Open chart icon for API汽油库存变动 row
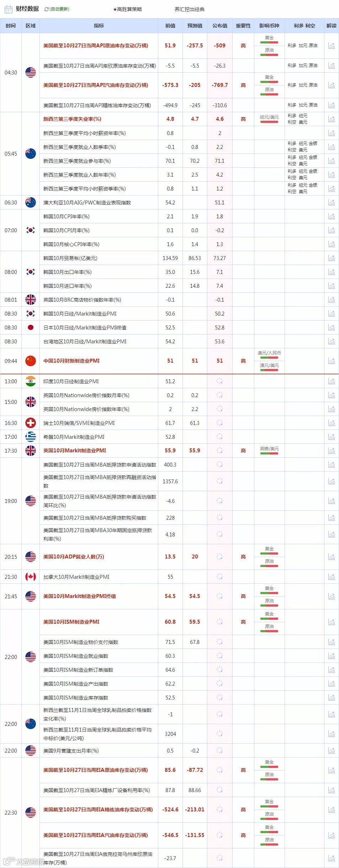The width and height of the screenshot is (339, 868). (x=332, y=85)
